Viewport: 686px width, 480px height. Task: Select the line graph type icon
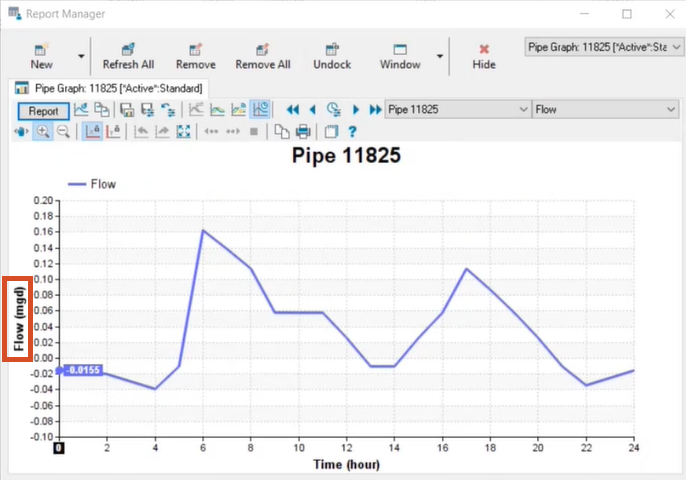coord(196,109)
